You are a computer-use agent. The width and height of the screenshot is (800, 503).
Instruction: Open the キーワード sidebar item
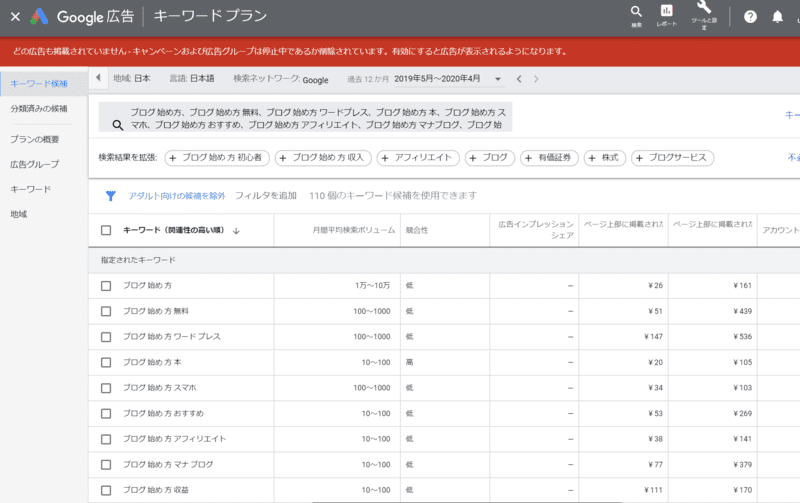click(x=31, y=189)
